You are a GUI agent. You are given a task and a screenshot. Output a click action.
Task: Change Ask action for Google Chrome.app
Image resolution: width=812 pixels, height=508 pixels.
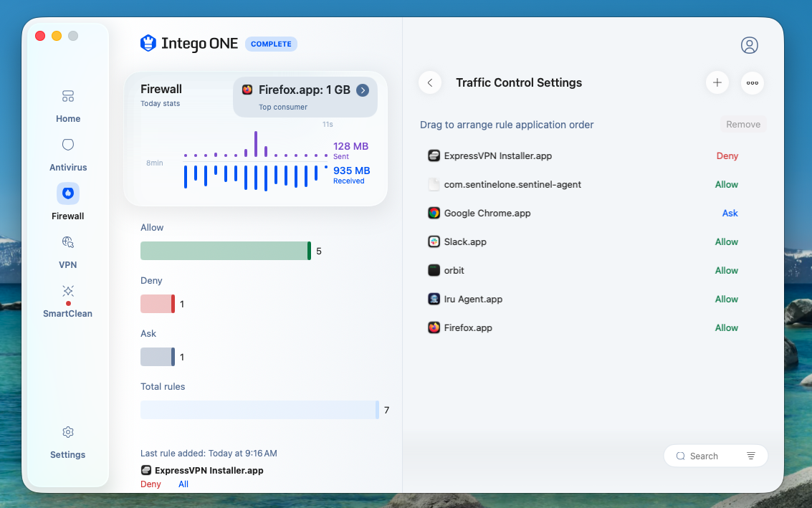click(x=730, y=213)
